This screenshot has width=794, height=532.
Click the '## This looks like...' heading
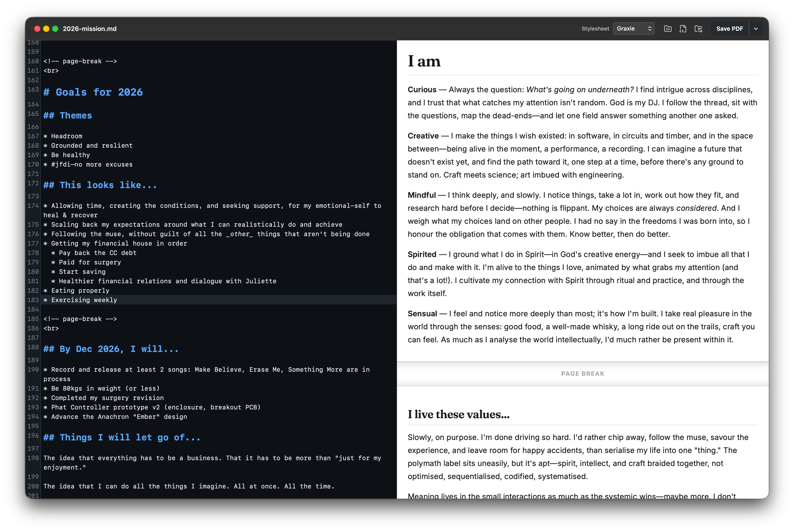pyautogui.click(x=100, y=185)
